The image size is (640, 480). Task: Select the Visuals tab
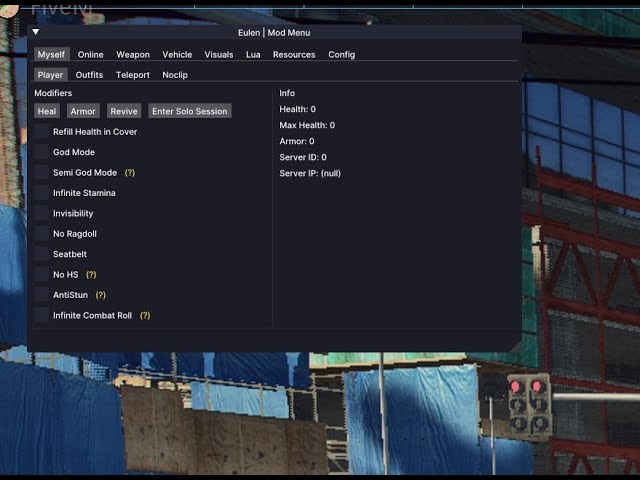point(219,54)
